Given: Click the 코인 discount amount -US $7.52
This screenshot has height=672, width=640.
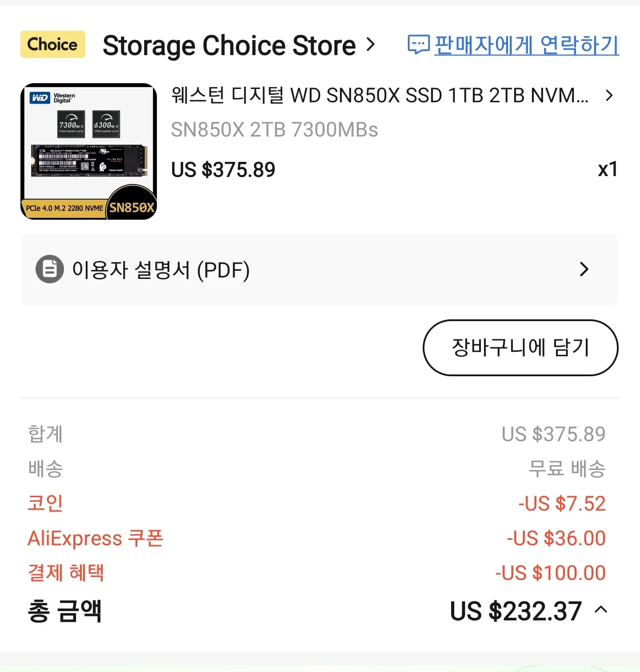Looking at the screenshot, I should pos(562,503).
